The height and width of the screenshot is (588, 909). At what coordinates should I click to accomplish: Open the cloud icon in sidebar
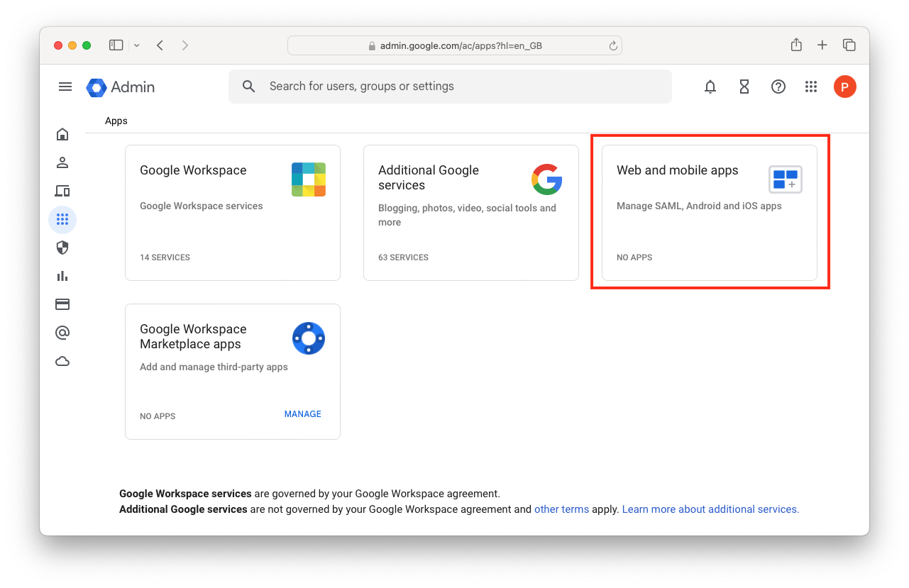(x=62, y=361)
